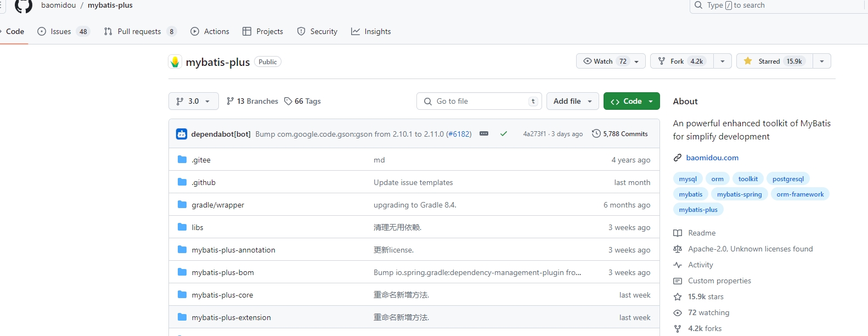
Task: Open 'upgrading to Gradle 8.4.' commit message
Action: pyautogui.click(x=415, y=205)
